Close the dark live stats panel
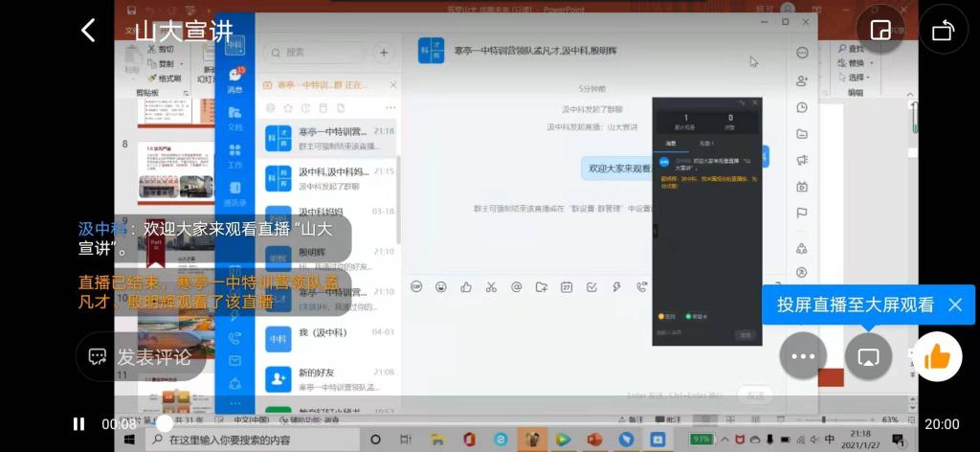This screenshot has height=452, width=980. [754, 102]
